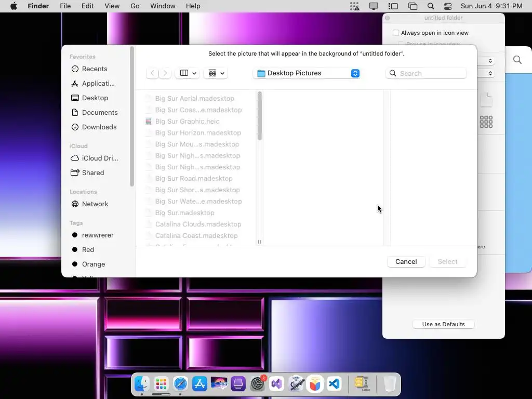Image resolution: width=532 pixels, height=399 pixels.
Task: Go forward with the right chevron button
Action: pos(165,73)
